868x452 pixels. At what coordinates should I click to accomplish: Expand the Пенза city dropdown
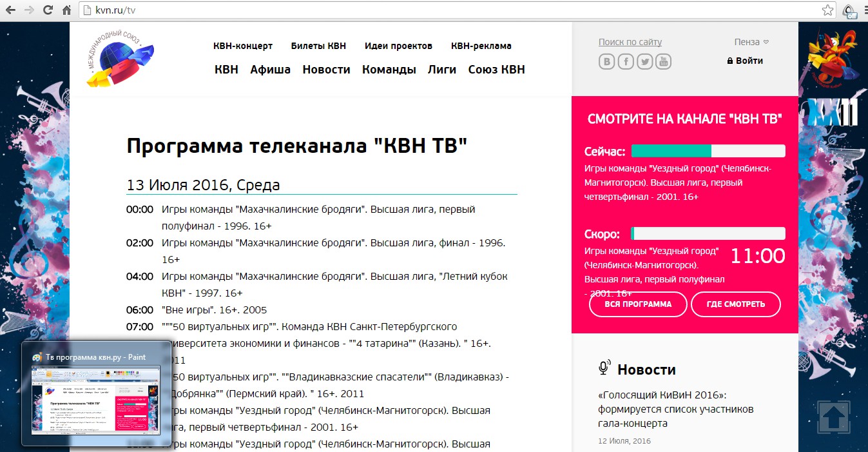point(751,42)
